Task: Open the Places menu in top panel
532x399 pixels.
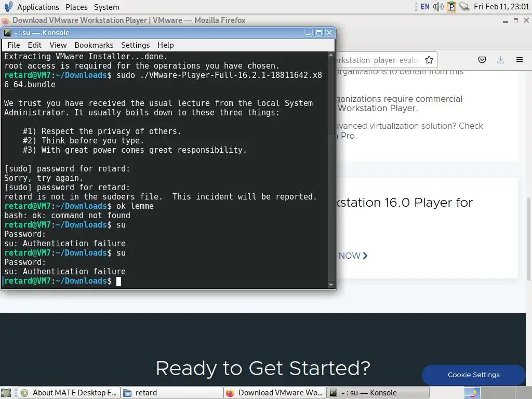Action: [x=76, y=7]
